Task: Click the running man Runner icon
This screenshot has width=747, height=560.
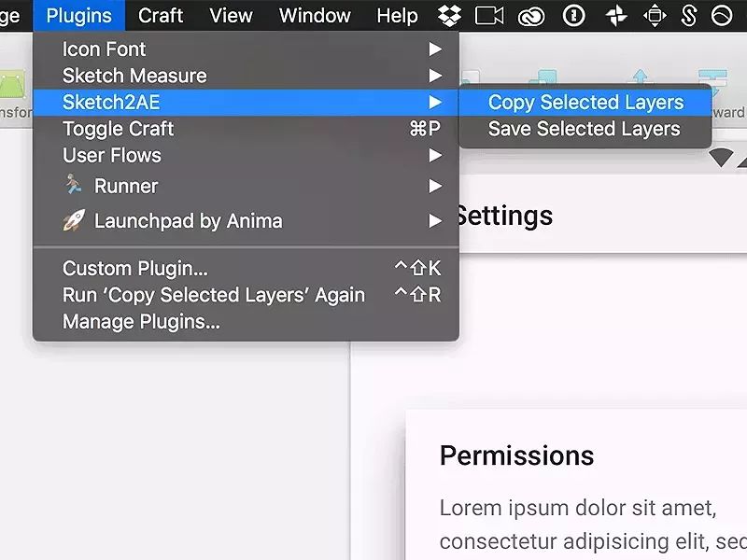Action: (x=74, y=184)
